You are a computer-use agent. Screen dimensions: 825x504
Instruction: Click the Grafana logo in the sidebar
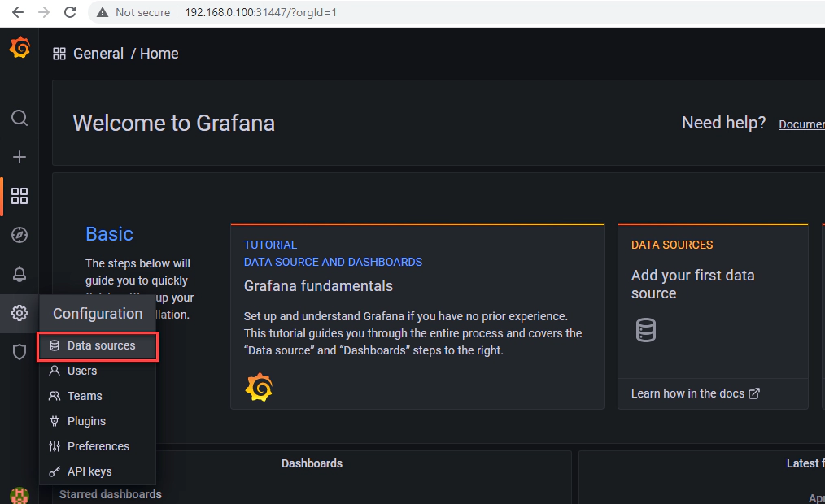click(x=20, y=48)
